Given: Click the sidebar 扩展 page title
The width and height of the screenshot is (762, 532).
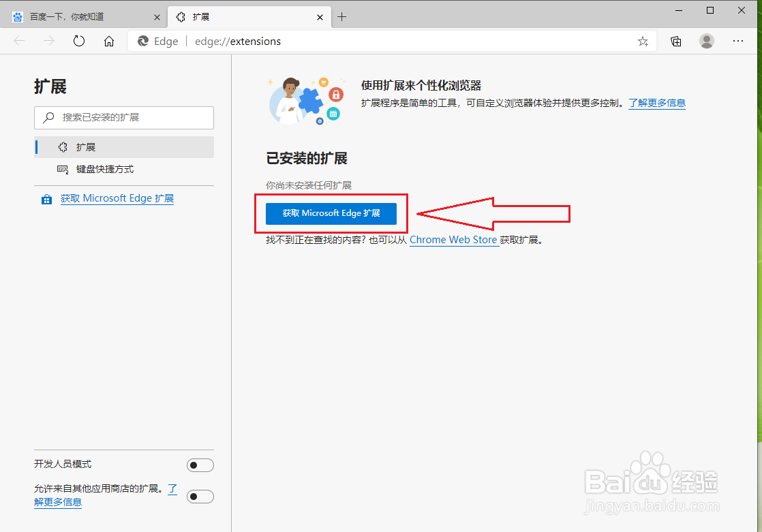Looking at the screenshot, I should tap(50, 87).
